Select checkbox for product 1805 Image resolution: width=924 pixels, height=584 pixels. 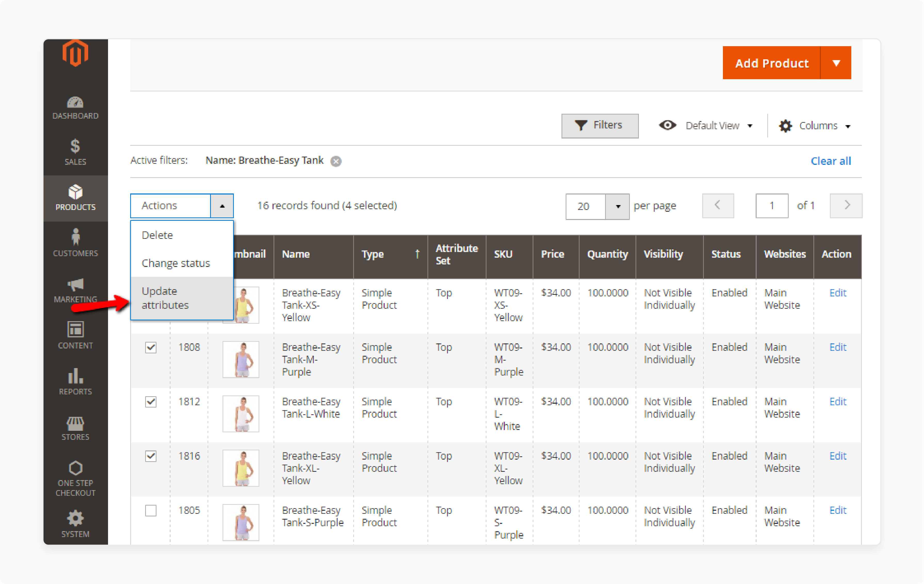pos(151,511)
